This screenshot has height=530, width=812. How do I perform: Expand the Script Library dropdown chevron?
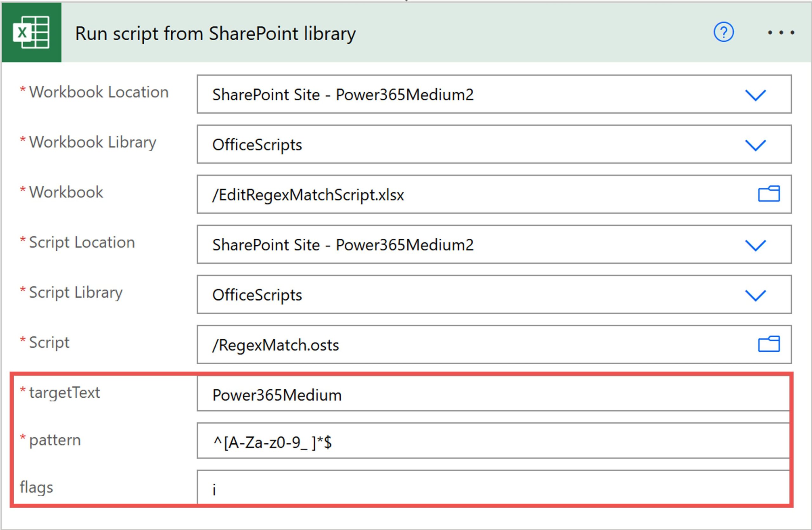click(755, 295)
